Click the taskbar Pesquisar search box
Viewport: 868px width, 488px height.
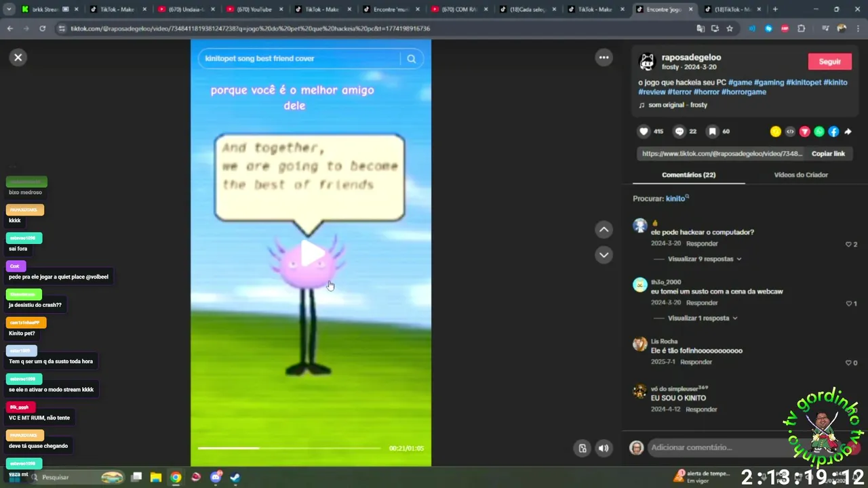76,477
